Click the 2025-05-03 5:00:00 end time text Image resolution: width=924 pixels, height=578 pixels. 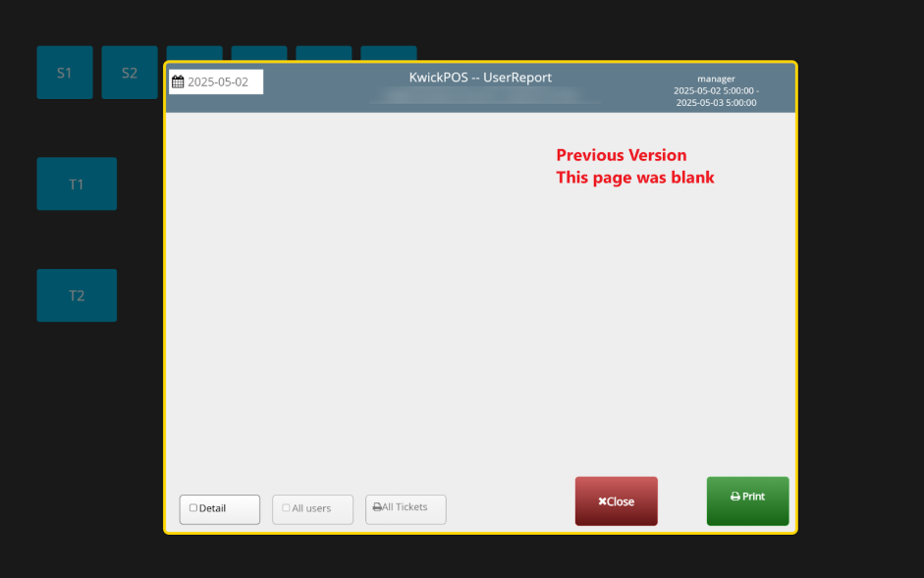[716, 102]
